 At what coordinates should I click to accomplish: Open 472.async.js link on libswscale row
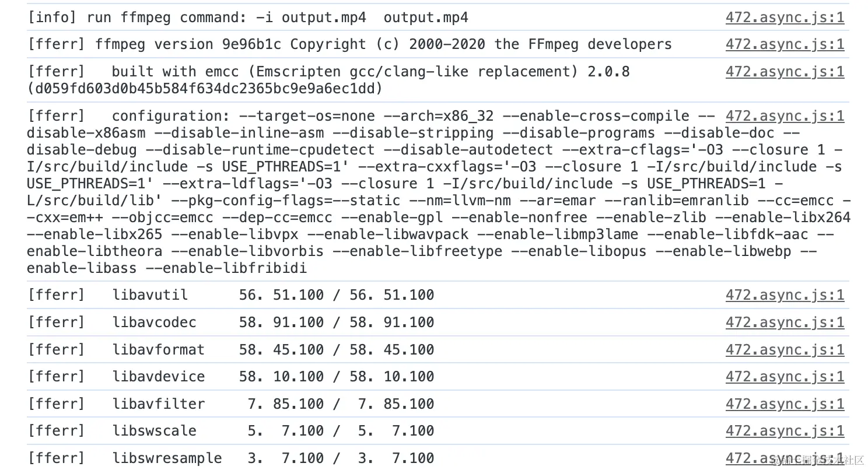click(785, 431)
